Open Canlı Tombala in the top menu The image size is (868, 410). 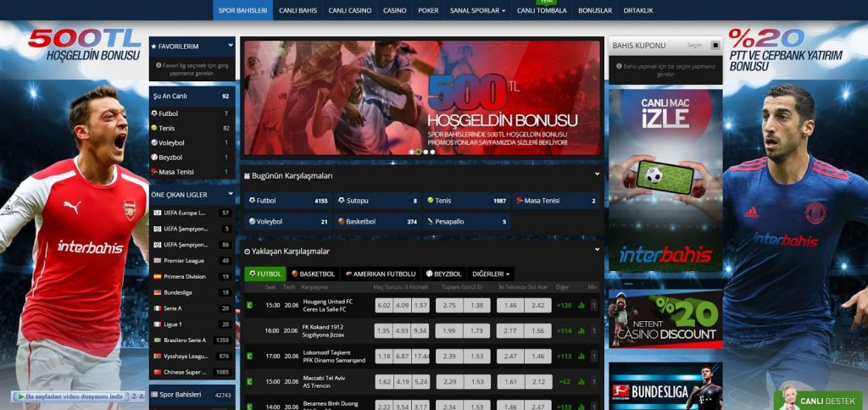tap(542, 10)
